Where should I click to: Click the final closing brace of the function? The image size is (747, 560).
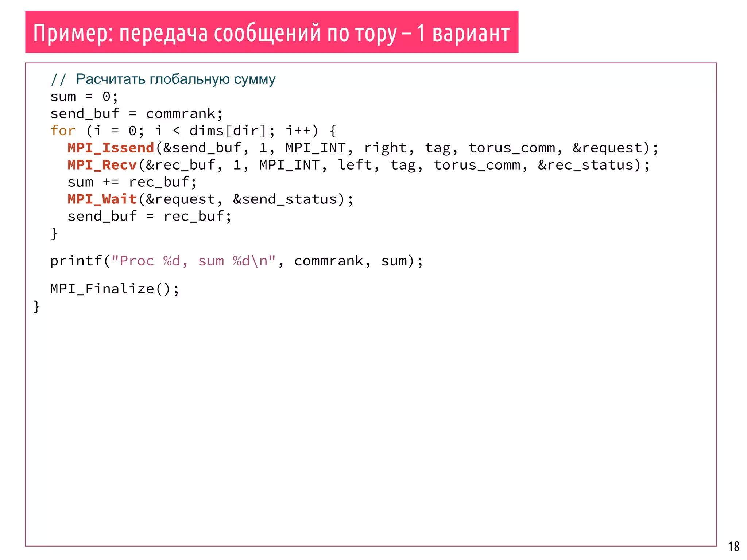(36, 307)
